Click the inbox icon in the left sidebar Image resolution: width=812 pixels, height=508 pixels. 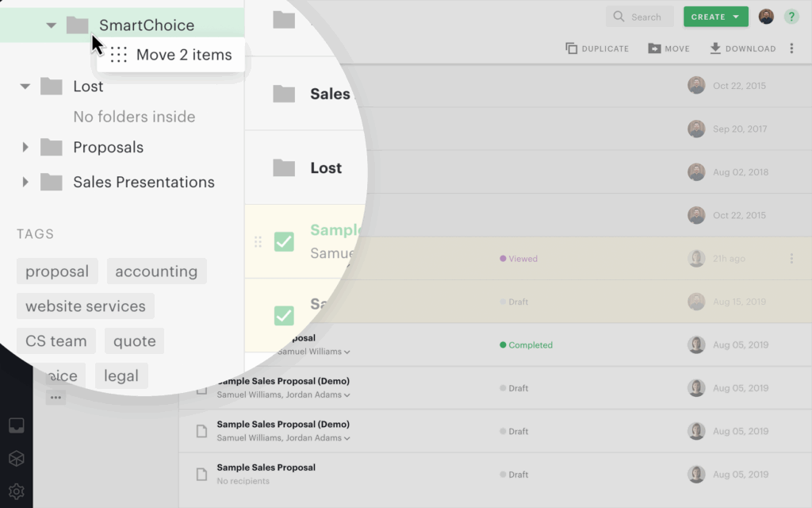(16, 426)
